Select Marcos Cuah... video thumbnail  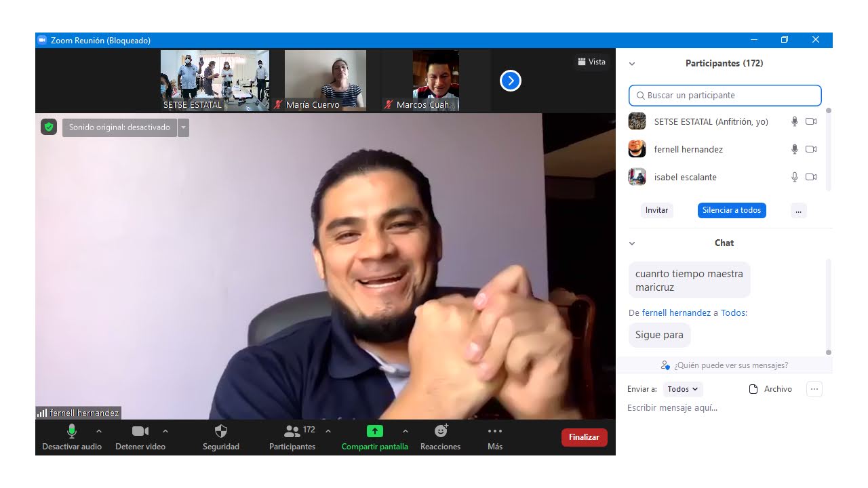pyautogui.click(x=435, y=80)
